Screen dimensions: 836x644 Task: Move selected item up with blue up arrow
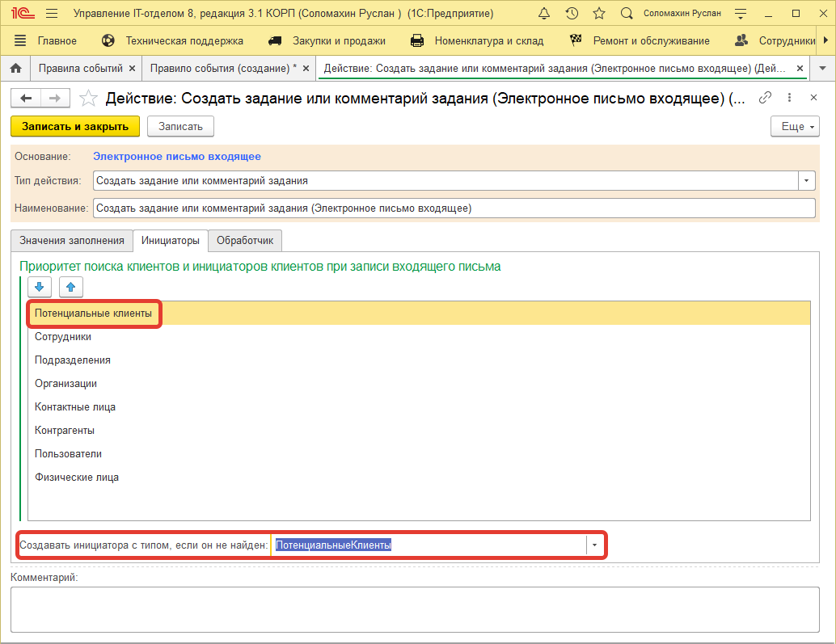(70, 287)
